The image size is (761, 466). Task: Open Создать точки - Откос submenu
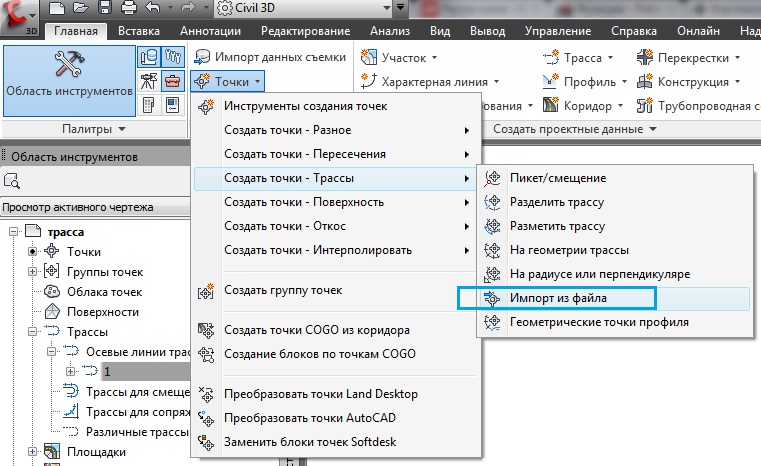pyautogui.click(x=336, y=226)
